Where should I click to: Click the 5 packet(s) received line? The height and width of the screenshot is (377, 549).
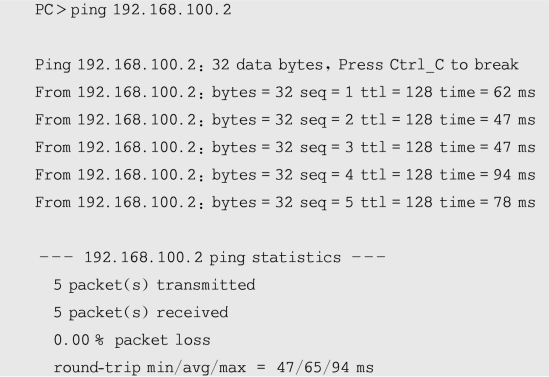[141, 313]
